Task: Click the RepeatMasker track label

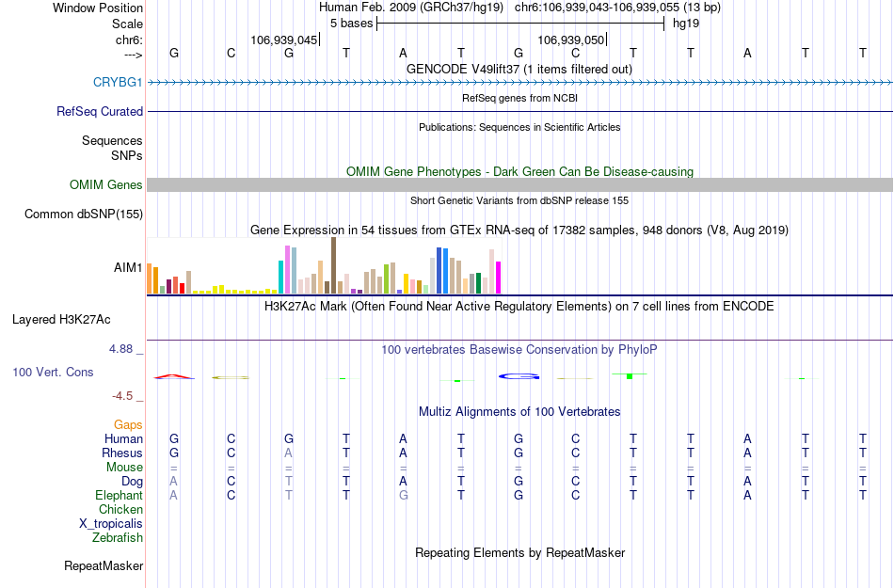Action: (104, 565)
